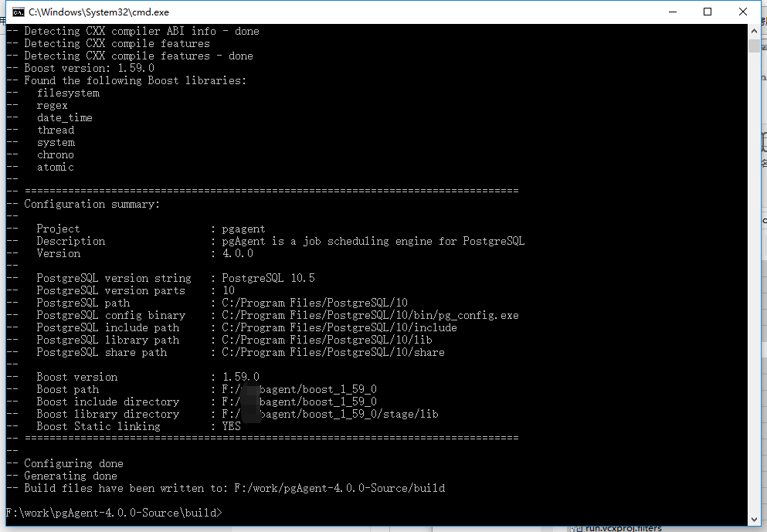
Task: Click the 'PostgreSQL 10.5' version string
Action: point(269,278)
